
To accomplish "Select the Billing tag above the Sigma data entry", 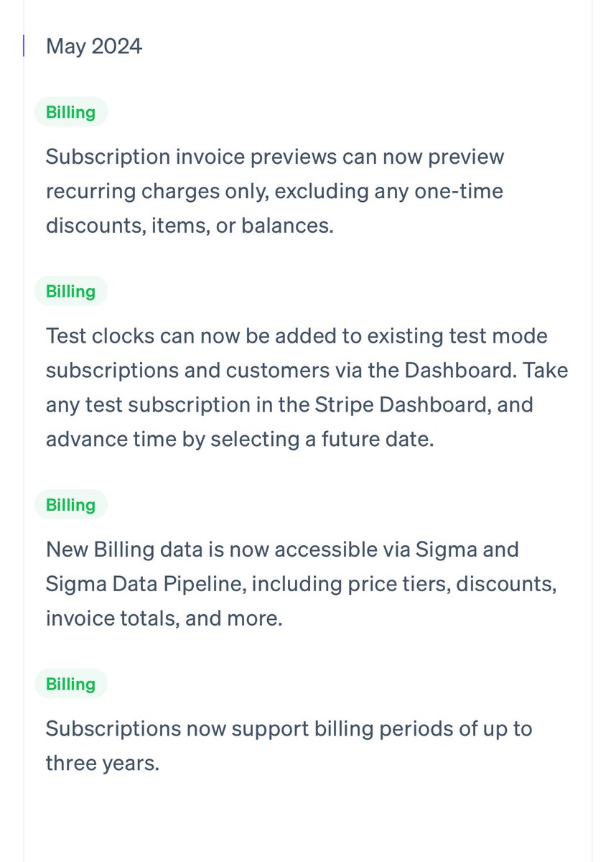I will click(x=70, y=505).
